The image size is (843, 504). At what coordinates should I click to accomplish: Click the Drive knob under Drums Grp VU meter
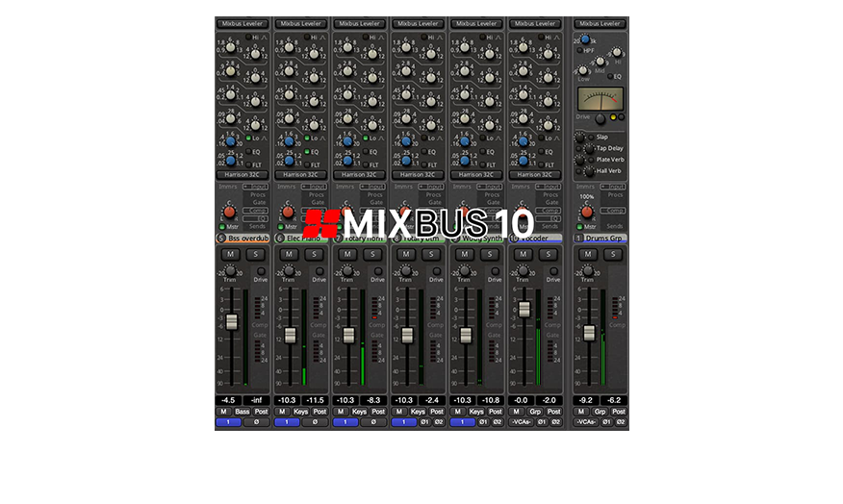pyautogui.click(x=600, y=119)
